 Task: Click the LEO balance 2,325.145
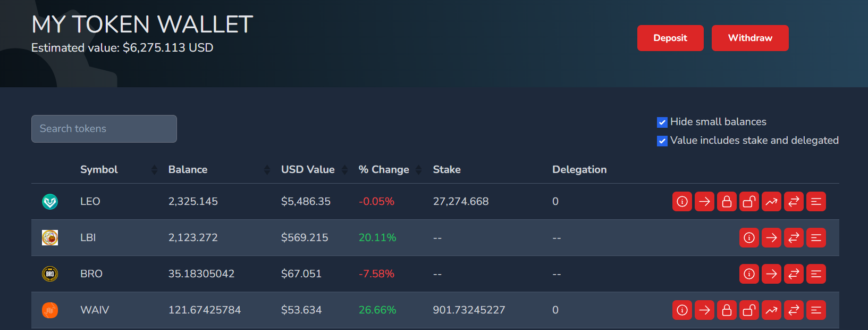[x=193, y=202]
